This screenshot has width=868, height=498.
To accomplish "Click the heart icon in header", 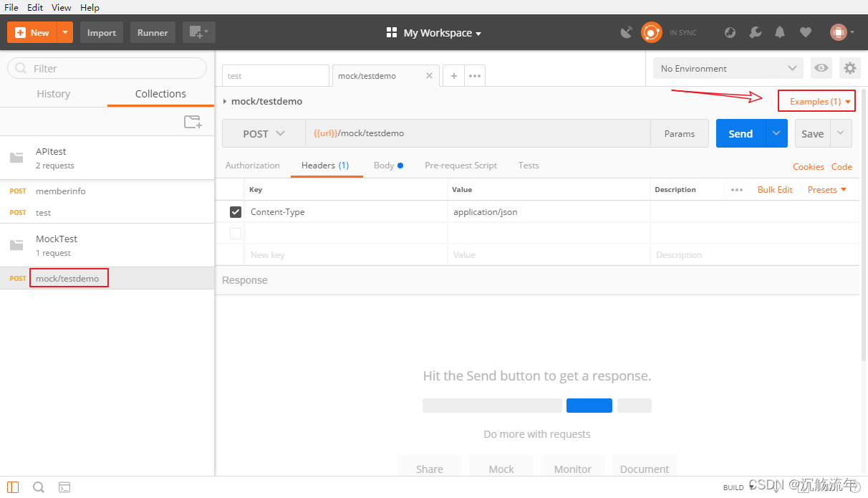I will click(806, 32).
